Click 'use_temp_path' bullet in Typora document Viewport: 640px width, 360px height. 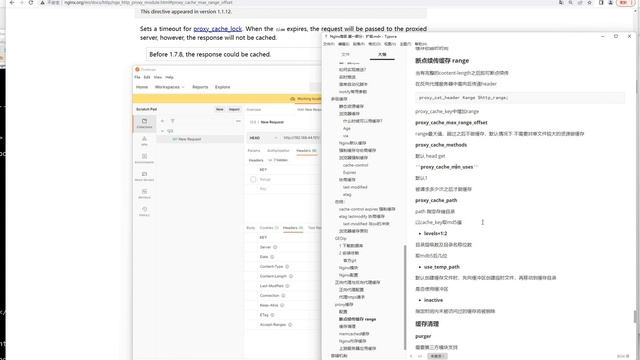442,267
